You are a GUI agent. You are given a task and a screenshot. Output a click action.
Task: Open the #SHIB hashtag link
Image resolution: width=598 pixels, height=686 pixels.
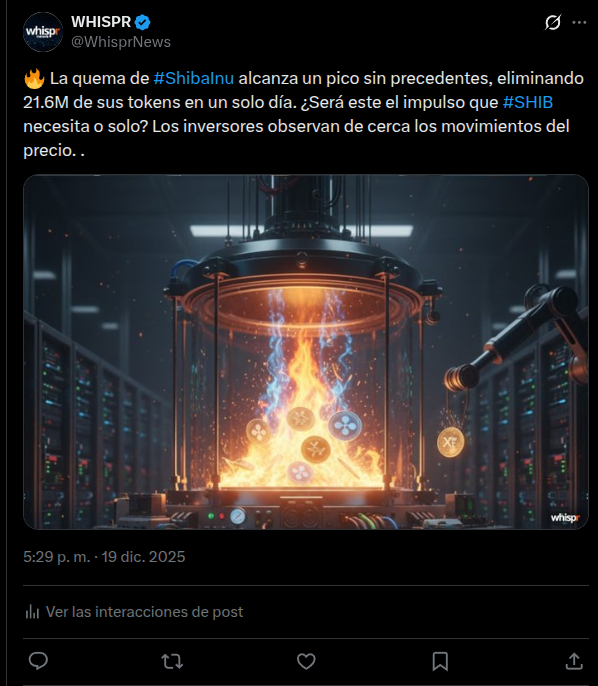click(528, 102)
